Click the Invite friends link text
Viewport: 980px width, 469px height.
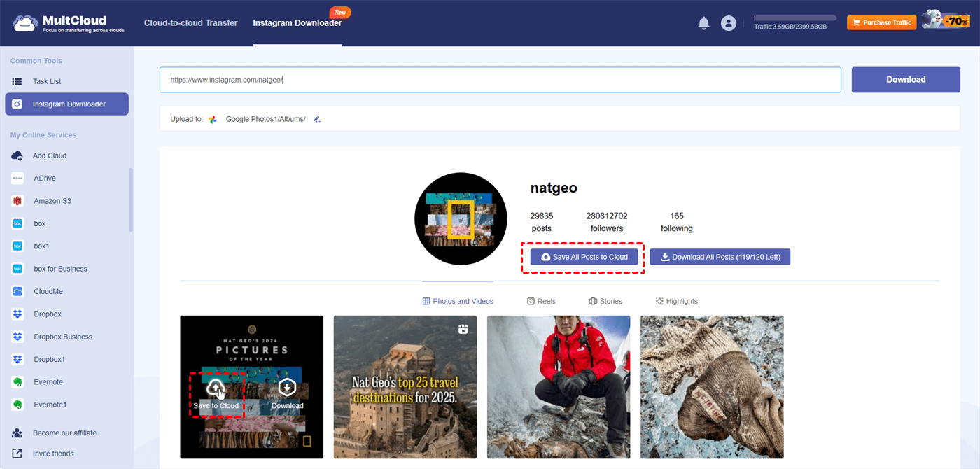click(x=53, y=454)
